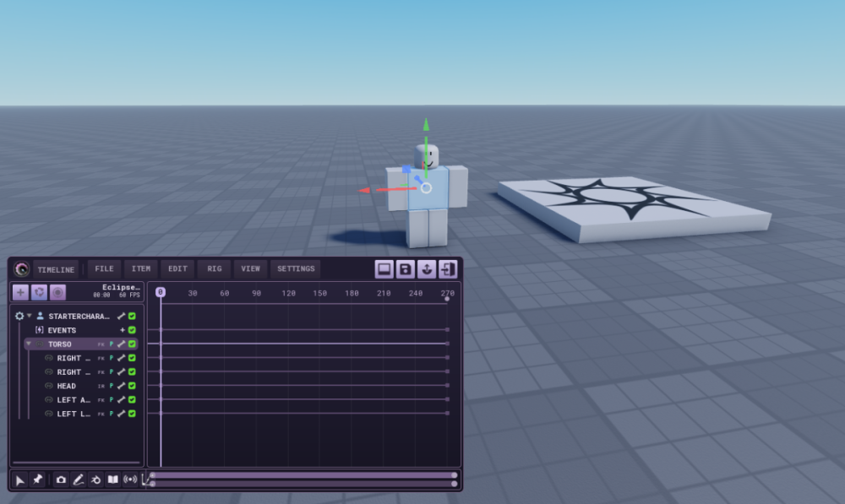Click the upper timeline zoom slider bar
Image resolution: width=845 pixels, height=504 pixels.
coord(303,475)
